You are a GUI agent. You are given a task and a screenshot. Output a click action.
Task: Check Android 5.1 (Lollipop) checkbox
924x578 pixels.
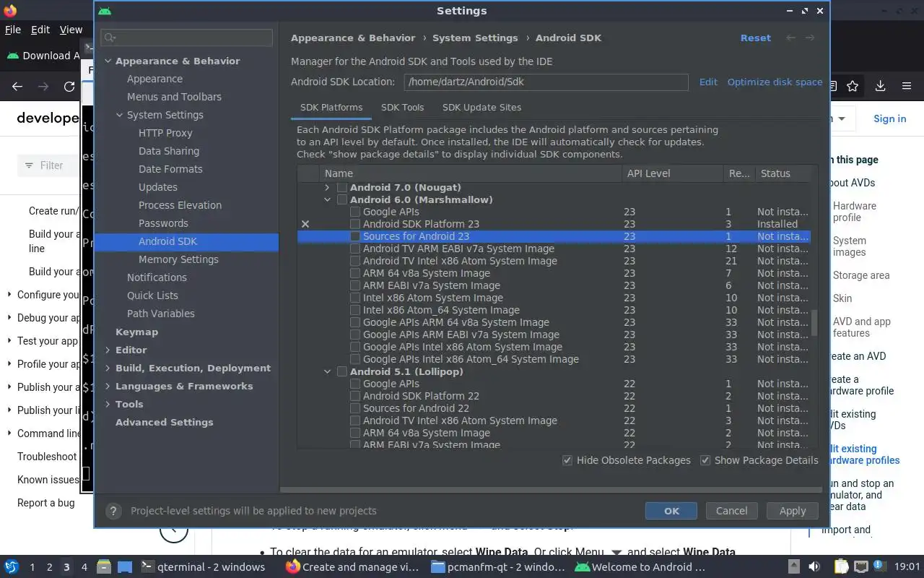click(342, 371)
